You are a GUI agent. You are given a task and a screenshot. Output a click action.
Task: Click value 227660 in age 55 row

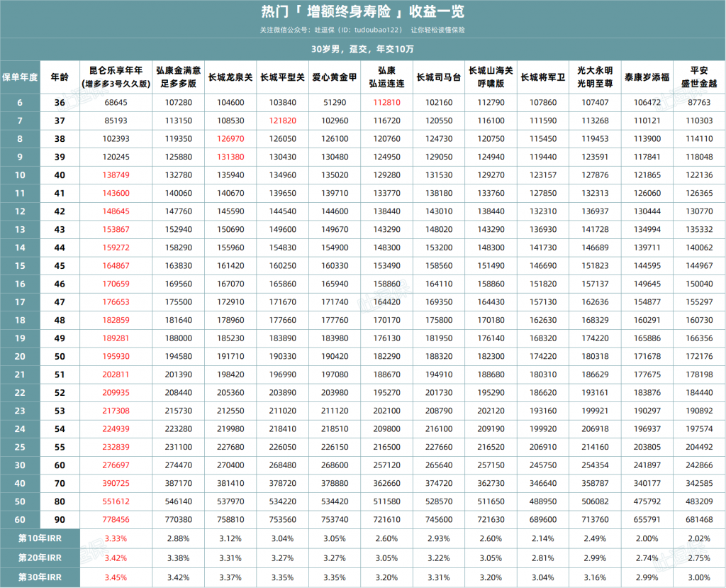[439, 447]
